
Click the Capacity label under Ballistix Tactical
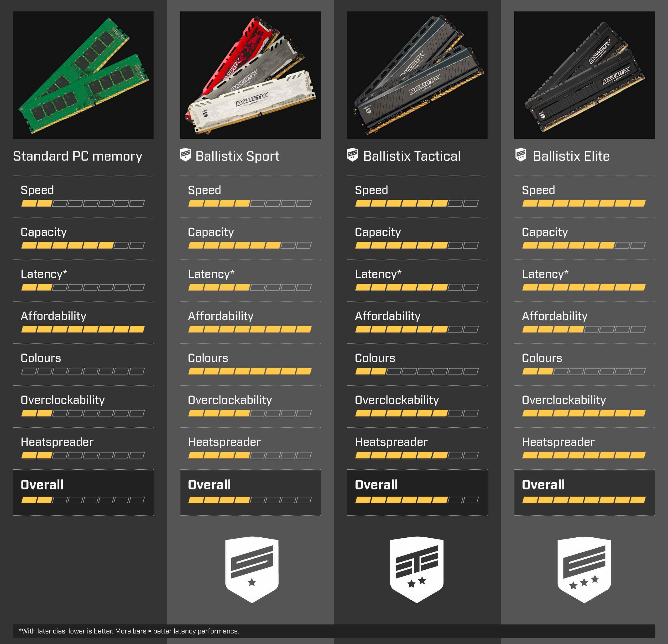pos(378,232)
